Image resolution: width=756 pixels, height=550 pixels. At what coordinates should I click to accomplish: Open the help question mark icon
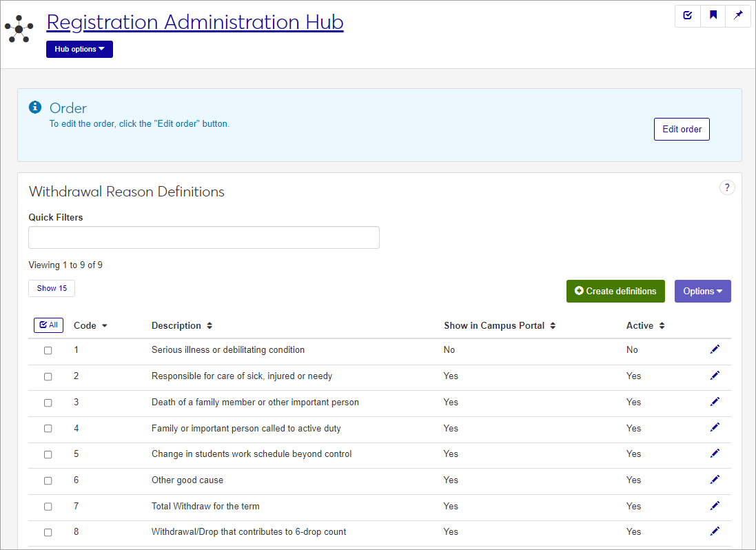727,187
